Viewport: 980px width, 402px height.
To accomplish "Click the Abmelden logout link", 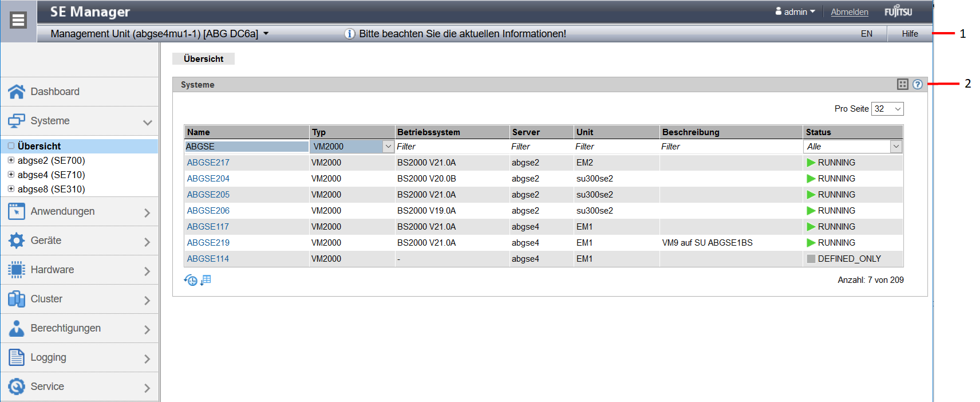I will [x=849, y=11].
